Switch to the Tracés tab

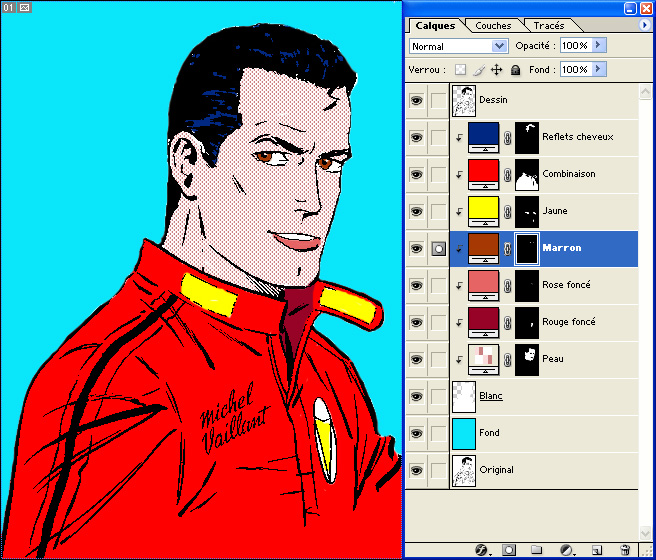pyautogui.click(x=548, y=26)
